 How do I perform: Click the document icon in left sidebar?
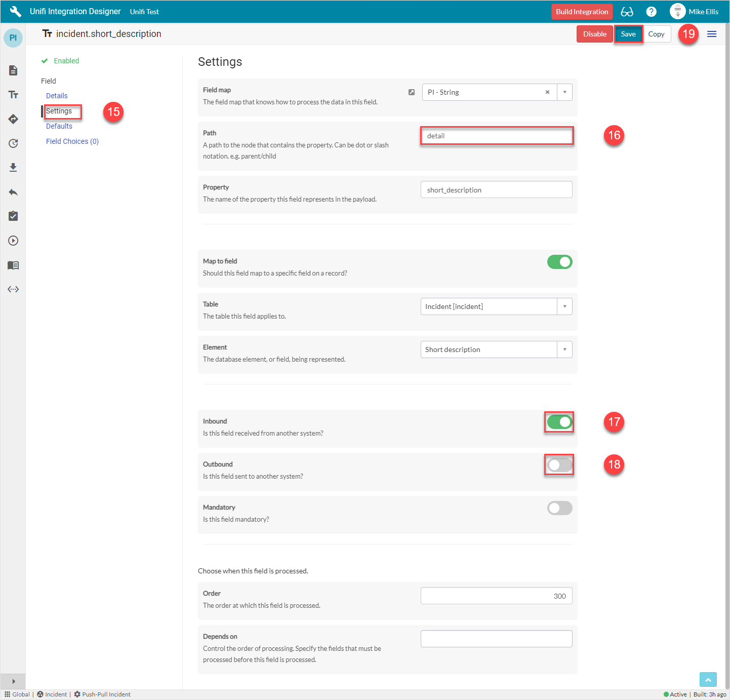[x=13, y=70]
